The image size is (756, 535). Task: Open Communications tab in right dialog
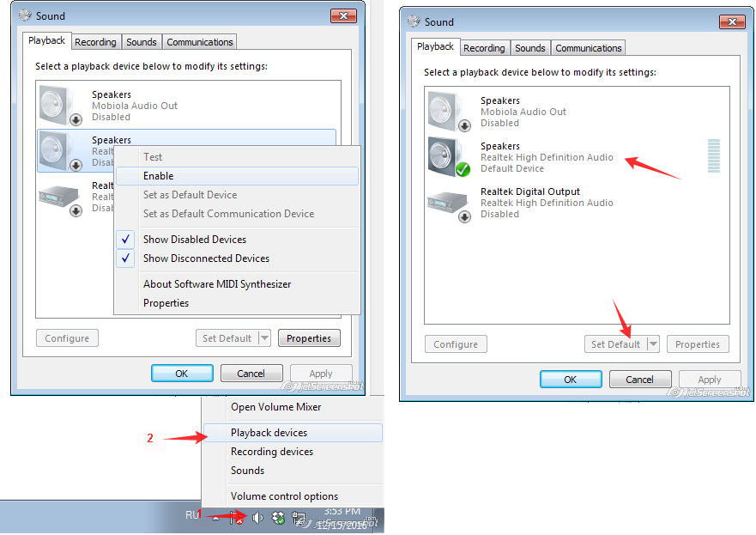588,48
